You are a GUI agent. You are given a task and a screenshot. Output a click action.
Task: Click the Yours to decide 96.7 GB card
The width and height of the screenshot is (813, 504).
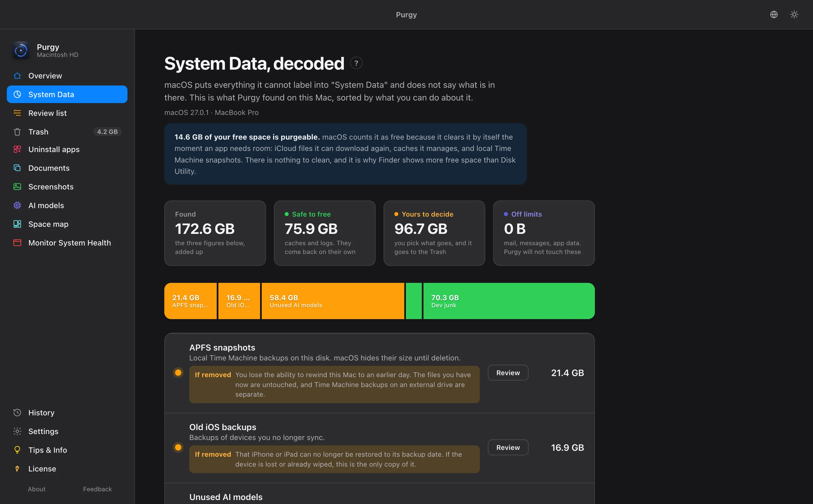(434, 233)
